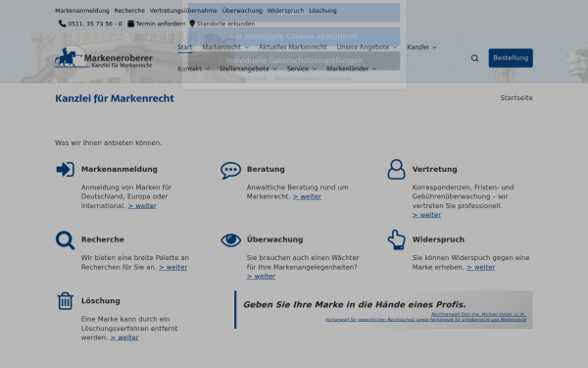This screenshot has height=368, width=588.
Task: Click the Überwachung eye icon
Action: click(x=230, y=240)
